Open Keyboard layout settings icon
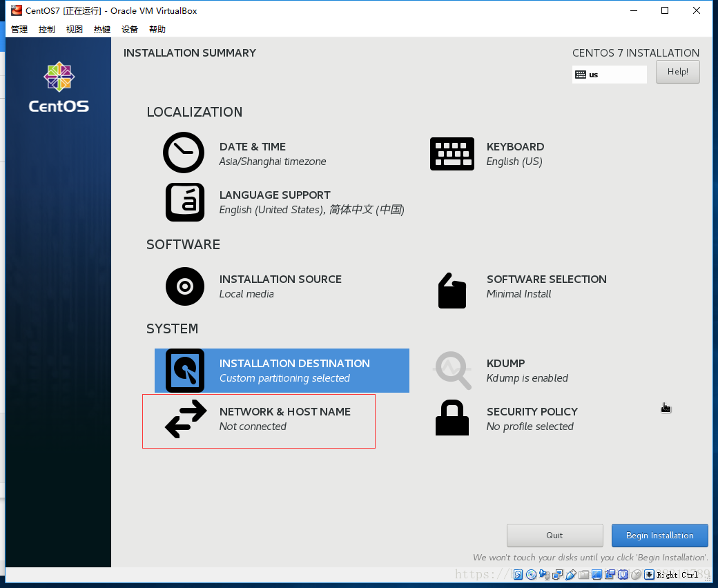Screen dimensions: 718x588 point(452,154)
